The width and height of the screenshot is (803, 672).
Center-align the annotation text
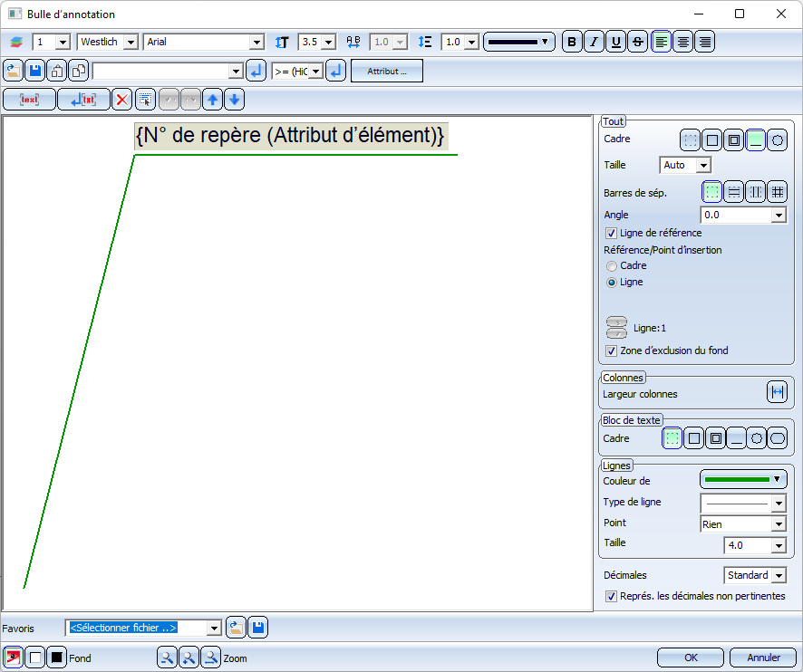point(682,42)
